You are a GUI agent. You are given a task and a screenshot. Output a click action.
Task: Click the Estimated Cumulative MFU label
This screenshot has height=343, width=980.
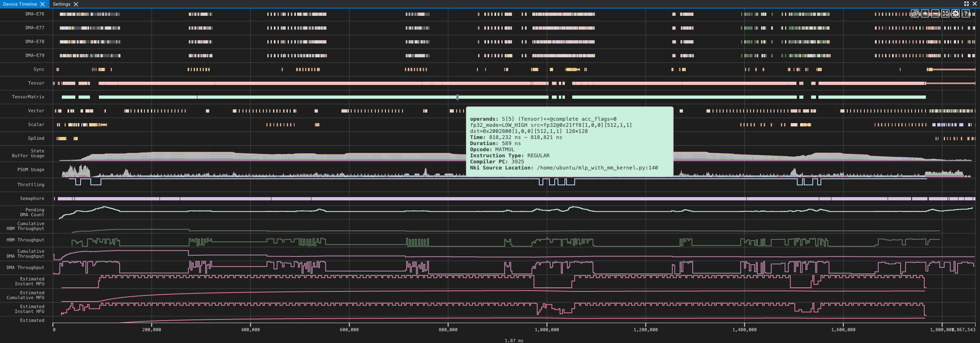tap(26, 295)
